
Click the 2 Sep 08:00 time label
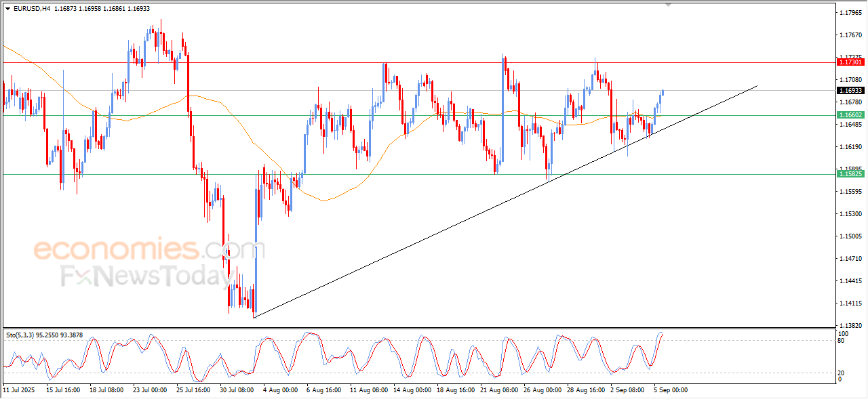click(x=627, y=390)
